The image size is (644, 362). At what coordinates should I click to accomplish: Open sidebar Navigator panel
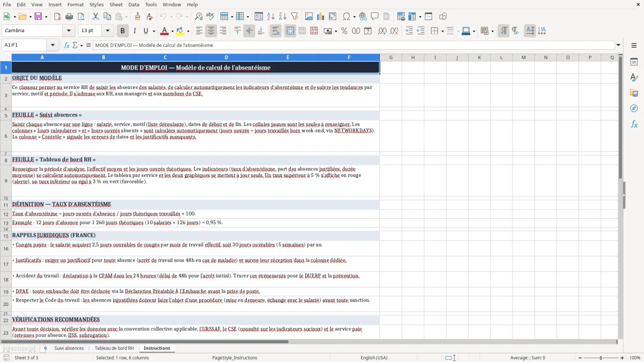634,108
